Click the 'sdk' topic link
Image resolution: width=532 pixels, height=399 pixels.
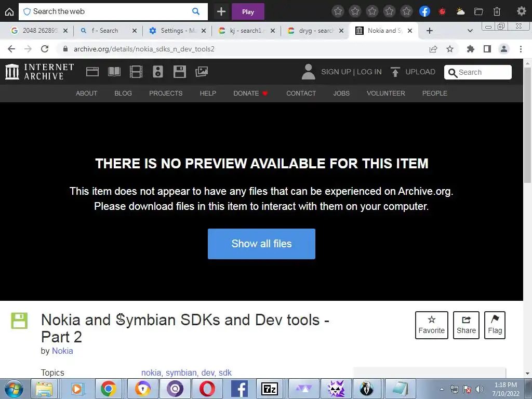225,373
